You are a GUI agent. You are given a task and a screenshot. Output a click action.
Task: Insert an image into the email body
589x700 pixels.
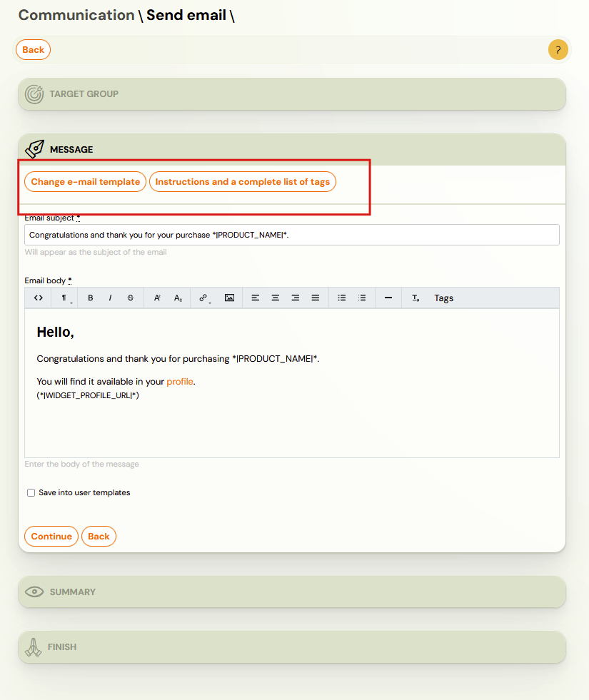(x=229, y=298)
